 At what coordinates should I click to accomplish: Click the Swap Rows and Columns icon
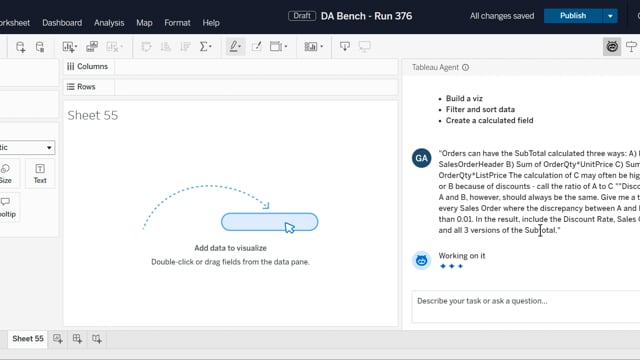(x=146, y=47)
